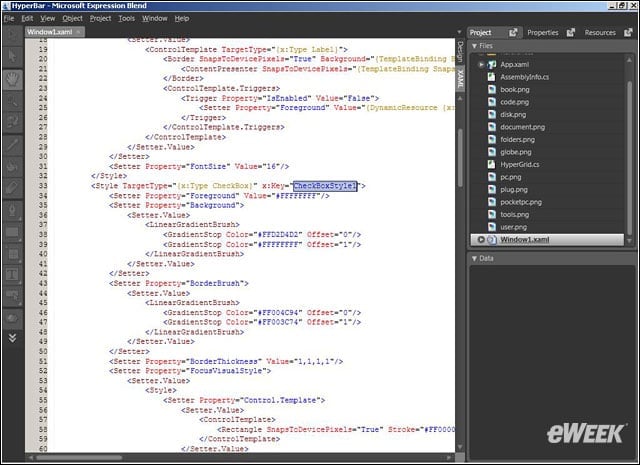The image size is (640, 465).
Task: Click the globe.png image file icon
Action: 492,152
